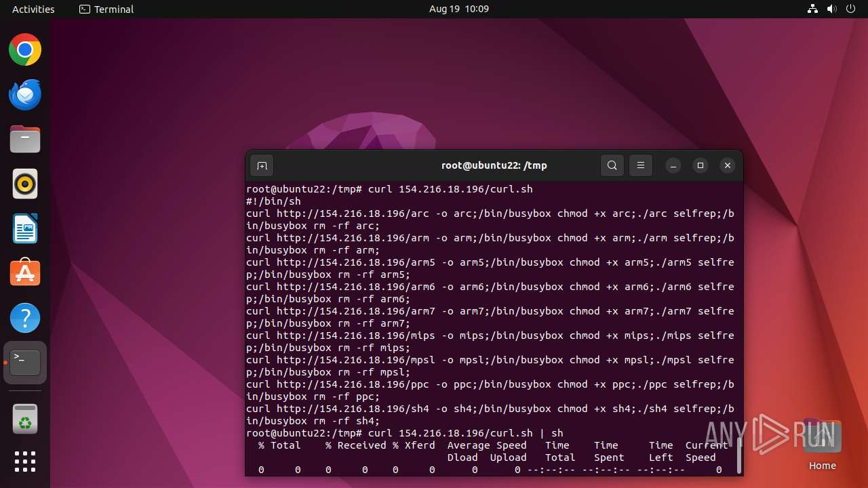Open Google Chrome from the dock
The image size is (868, 488).
(x=25, y=50)
